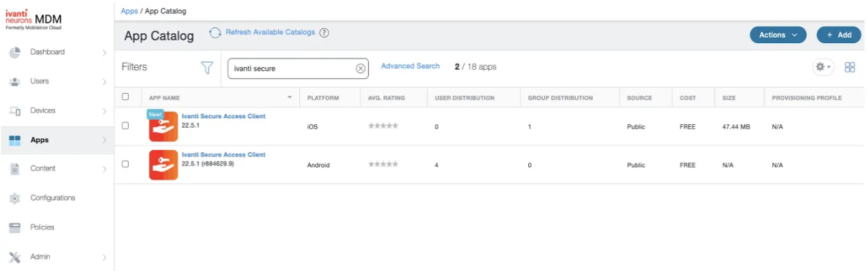The height and width of the screenshot is (271, 868).
Task: Click the Dashboard pie chart icon
Action: pyautogui.click(x=15, y=52)
